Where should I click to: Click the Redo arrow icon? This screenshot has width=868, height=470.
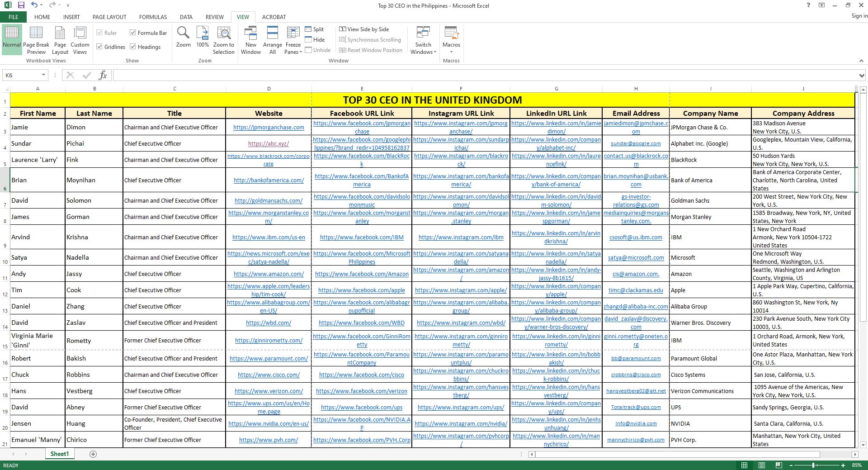[52, 5]
